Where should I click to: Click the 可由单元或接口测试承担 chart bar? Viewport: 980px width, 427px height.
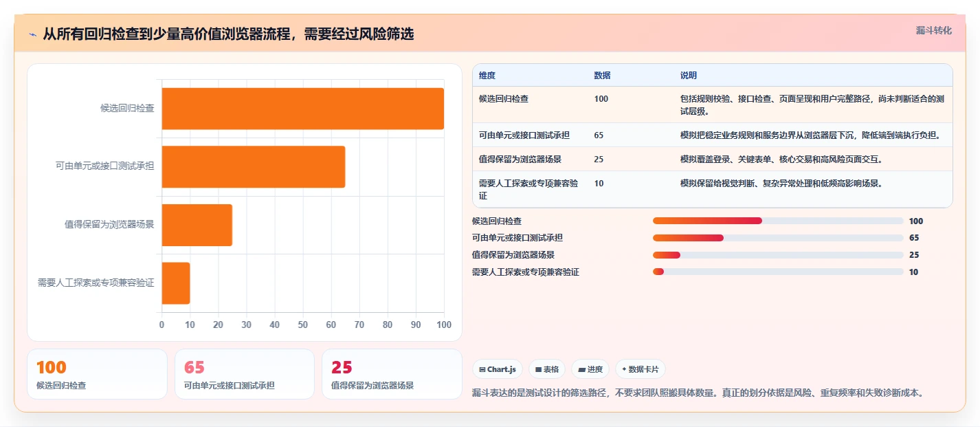254,166
